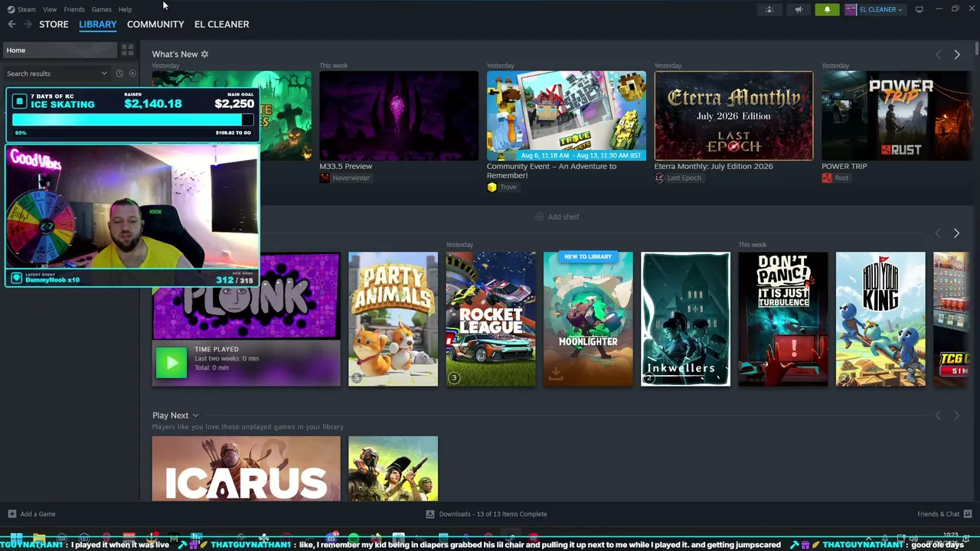980x551 pixels.
Task: Advance the recent games shelf right
Action: click(956, 233)
